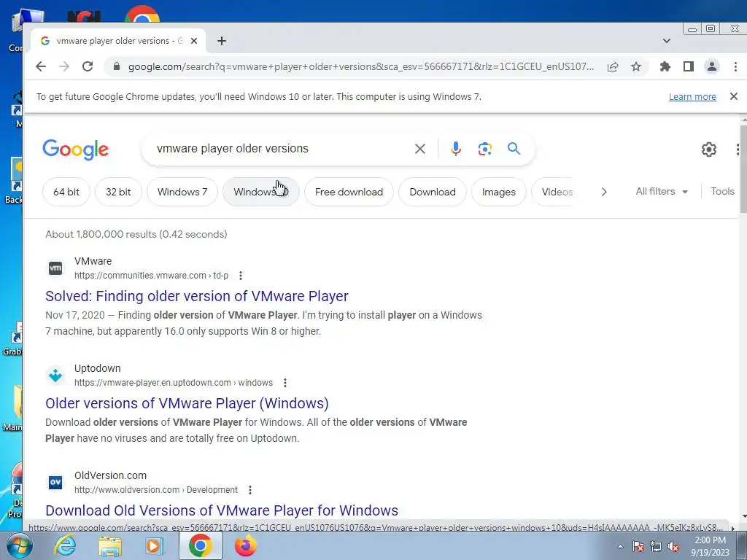This screenshot has width=747, height=560.
Task: Click the Uptodown site favicon
Action: tap(55, 376)
